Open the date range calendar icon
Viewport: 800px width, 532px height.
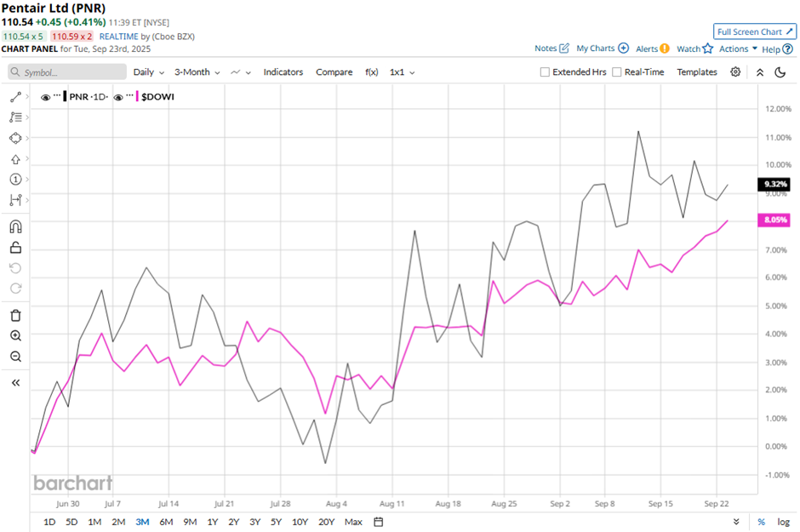(378, 522)
